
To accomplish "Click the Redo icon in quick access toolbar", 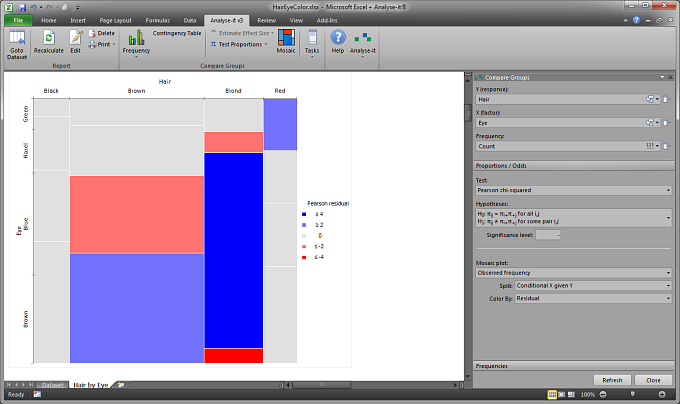I will tap(50, 7).
